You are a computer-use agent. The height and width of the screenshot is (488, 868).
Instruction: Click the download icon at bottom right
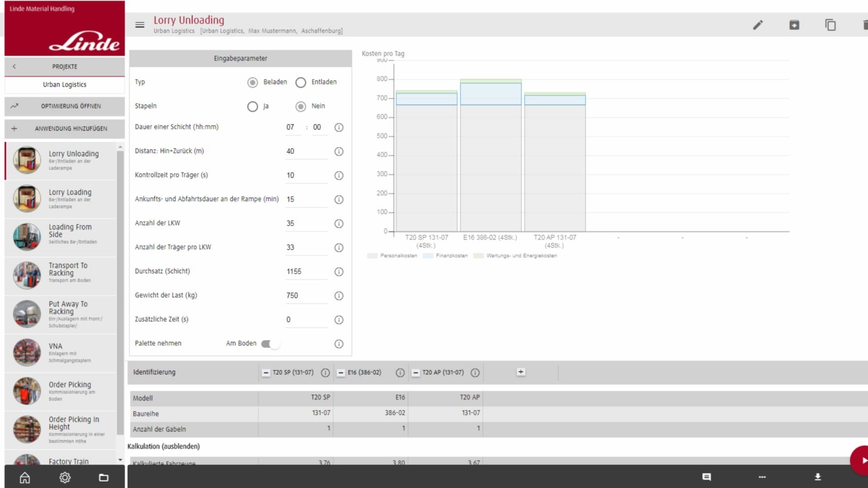click(817, 477)
